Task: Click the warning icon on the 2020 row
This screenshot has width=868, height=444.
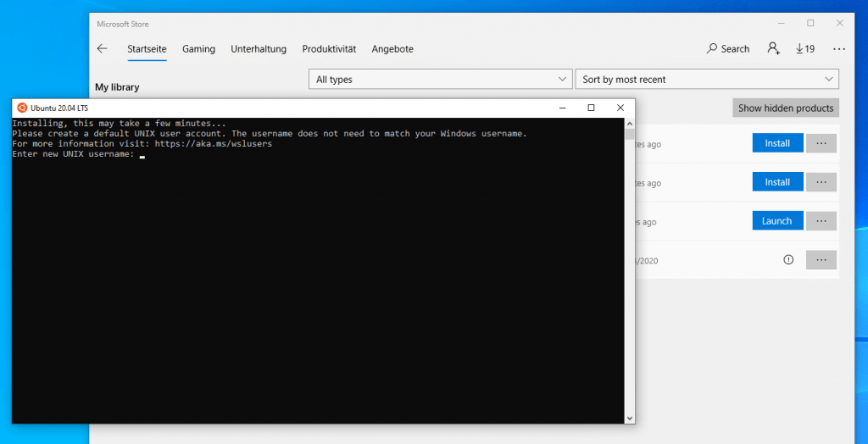Action: pyautogui.click(x=788, y=259)
